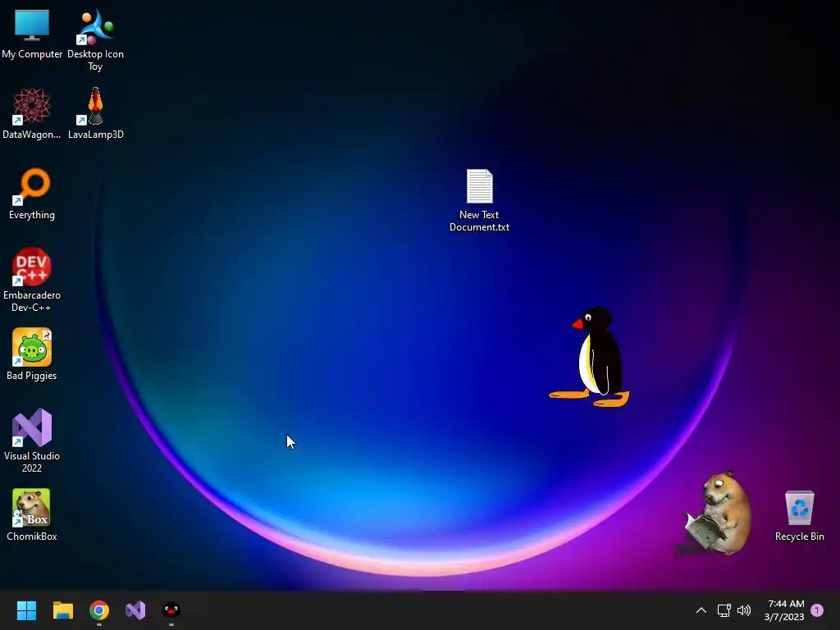Image resolution: width=840 pixels, height=630 pixels.
Task: Switch to the Pingu app on taskbar
Action: click(x=171, y=610)
